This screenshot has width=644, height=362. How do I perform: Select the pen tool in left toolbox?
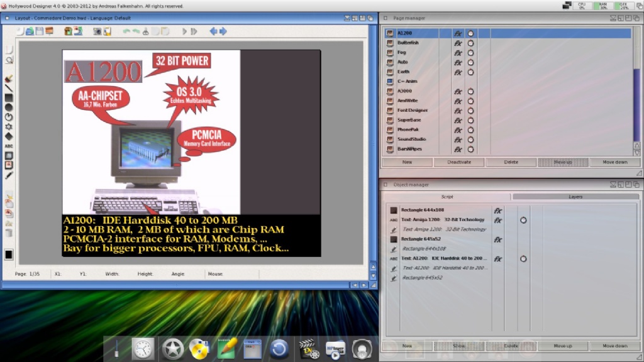pos(9,175)
